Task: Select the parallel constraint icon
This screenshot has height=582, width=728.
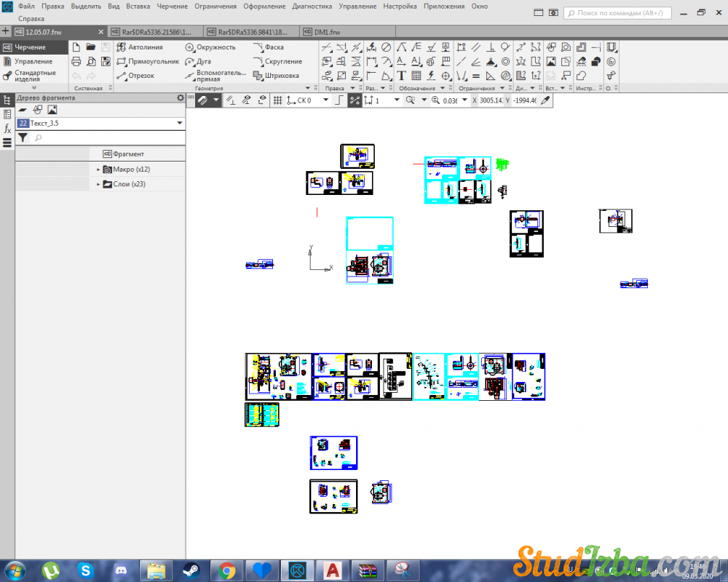Action: pyautogui.click(x=476, y=47)
